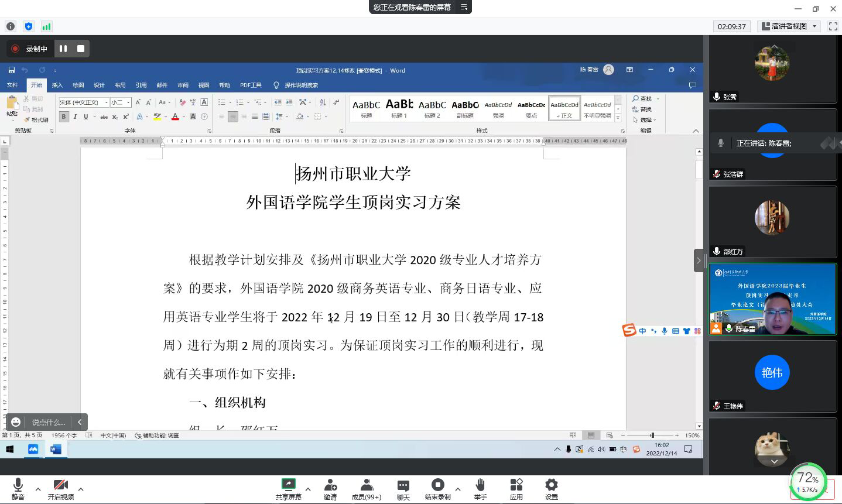This screenshot has height=504, width=842.
Task: Click the Justify alignment icon
Action: tap(255, 117)
